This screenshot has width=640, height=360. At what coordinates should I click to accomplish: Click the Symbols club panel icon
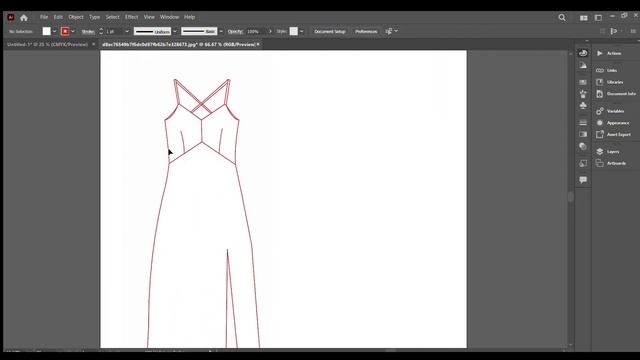tap(583, 106)
